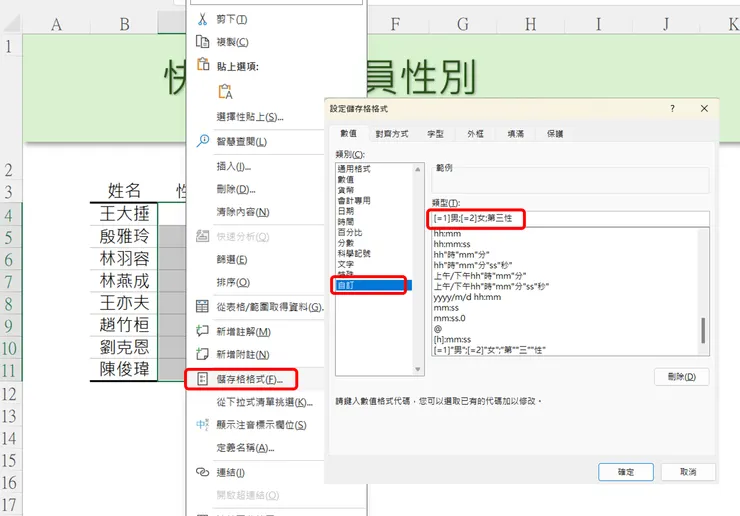Click the 確定 button
Viewport: 740px width, 516px height.
[626, 472]
